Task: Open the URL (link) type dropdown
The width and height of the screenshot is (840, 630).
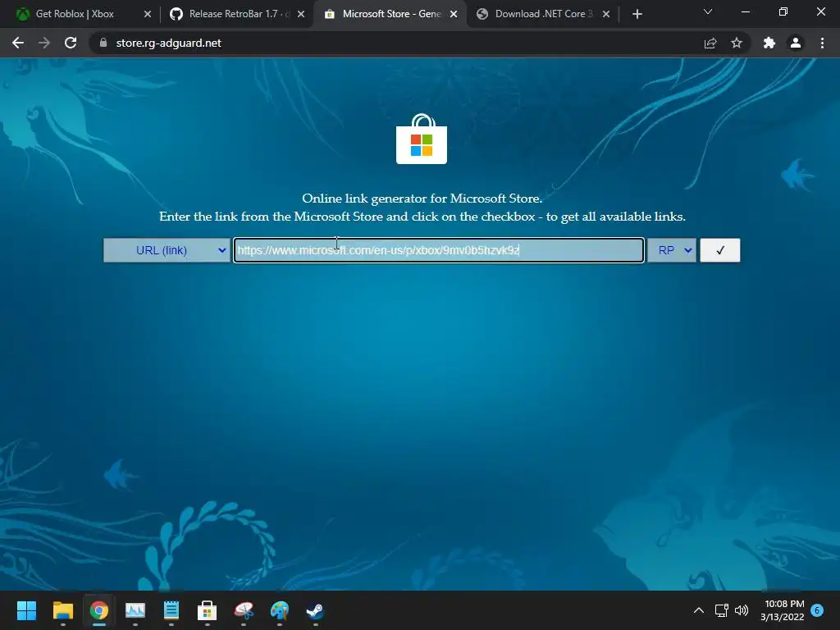Action: 167,250
